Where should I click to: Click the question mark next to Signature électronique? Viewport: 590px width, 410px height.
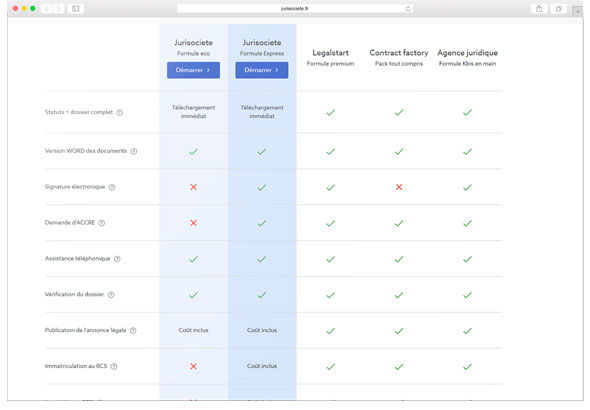pyautogui.click(x=112, y=187)
